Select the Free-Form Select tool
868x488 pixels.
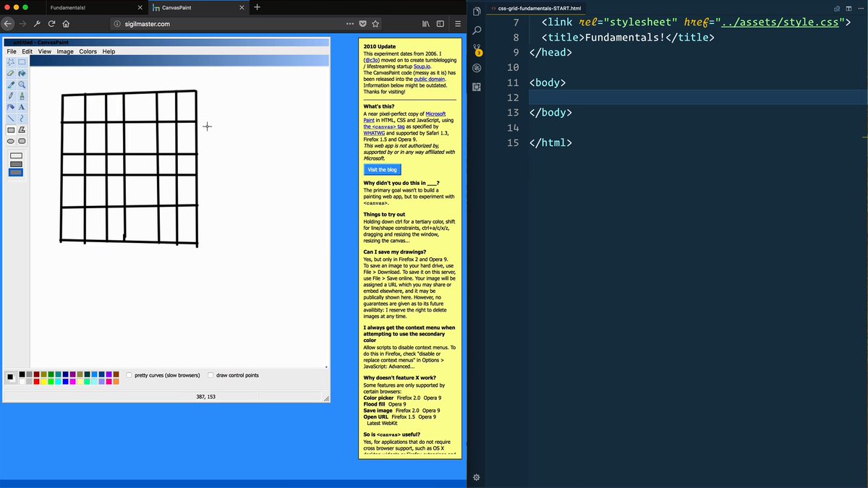click(x=10, y=63)
